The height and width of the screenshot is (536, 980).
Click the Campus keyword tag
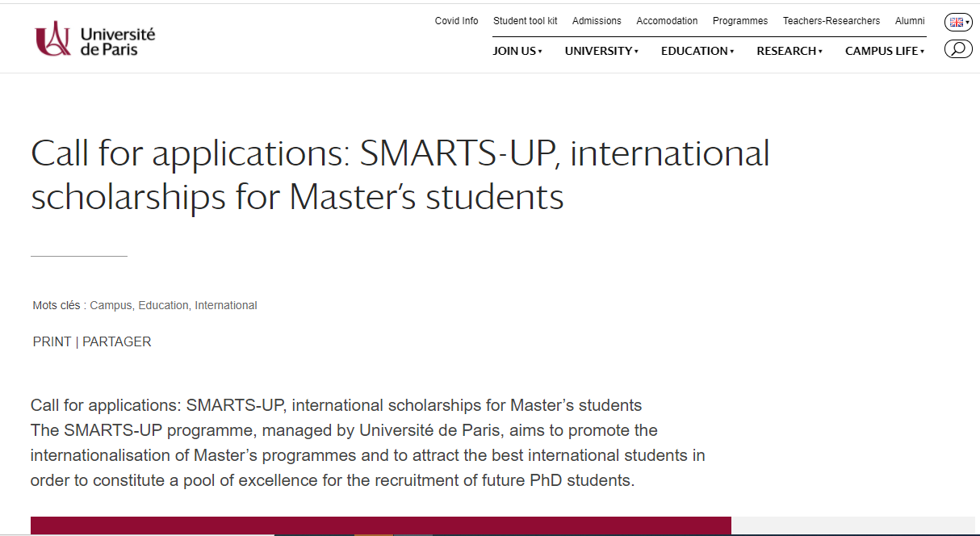click(x=111, y=305)
